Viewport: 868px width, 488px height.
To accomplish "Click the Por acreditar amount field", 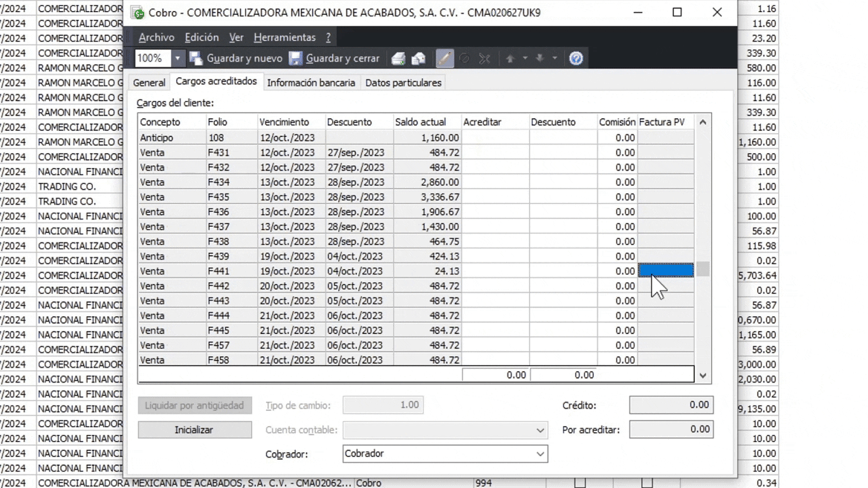I will tap(671, 429).
